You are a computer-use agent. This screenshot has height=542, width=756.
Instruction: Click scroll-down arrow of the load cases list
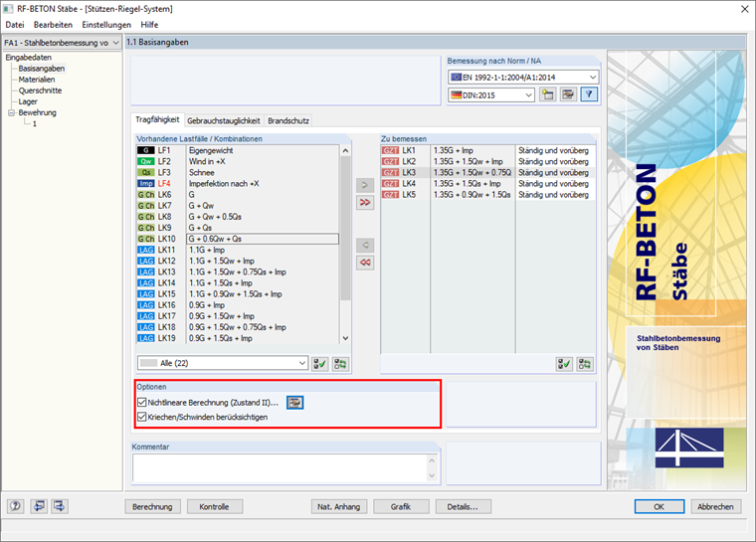coord(345,338)
